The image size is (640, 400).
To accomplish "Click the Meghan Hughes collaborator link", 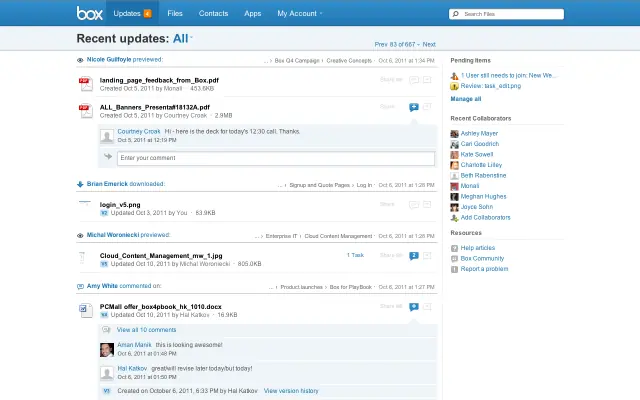I will pyautogui.click(x=483, y=196).
